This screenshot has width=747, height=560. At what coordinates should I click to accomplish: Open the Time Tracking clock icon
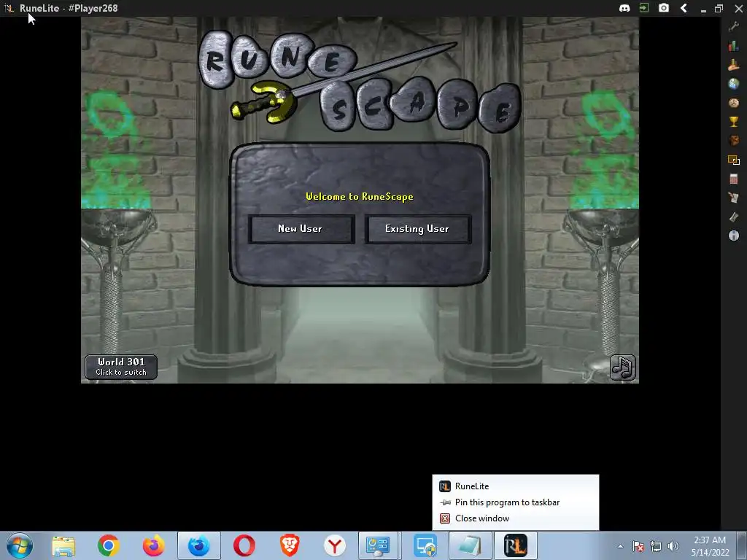(734, 103)
